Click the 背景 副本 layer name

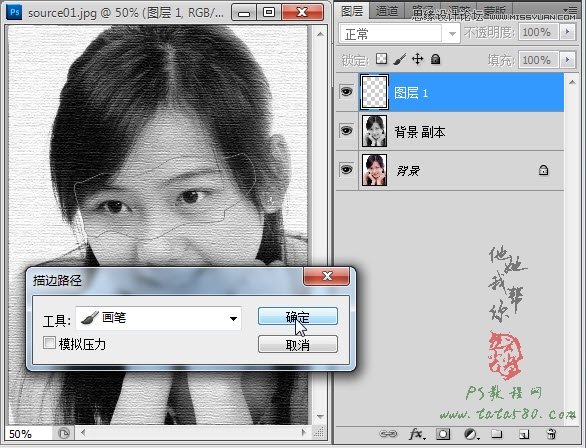[420, 132]
